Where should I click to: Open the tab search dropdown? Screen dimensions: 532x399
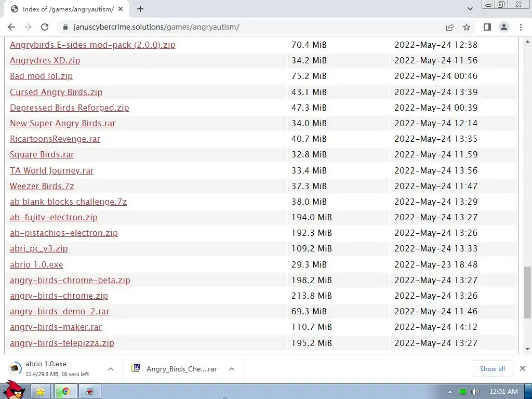(x=470, y=9)
